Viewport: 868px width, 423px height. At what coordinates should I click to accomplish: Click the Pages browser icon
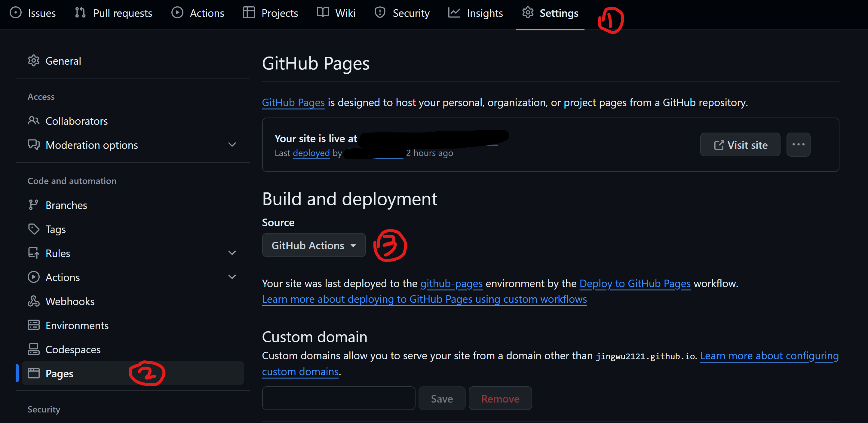(33, 373)
